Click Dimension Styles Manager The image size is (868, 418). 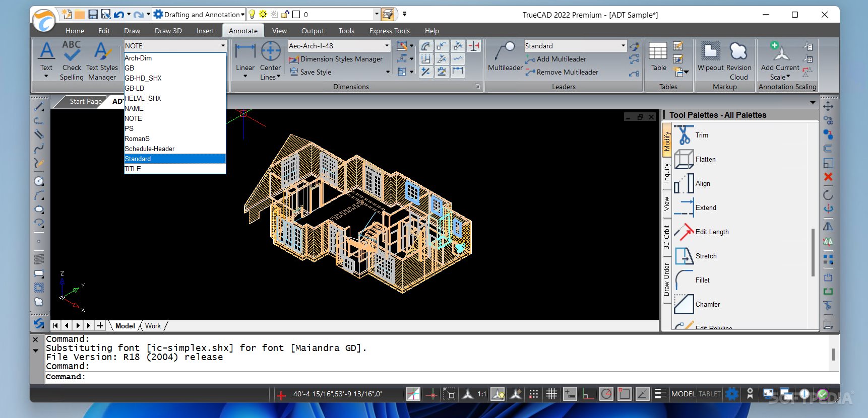point(336,59)
